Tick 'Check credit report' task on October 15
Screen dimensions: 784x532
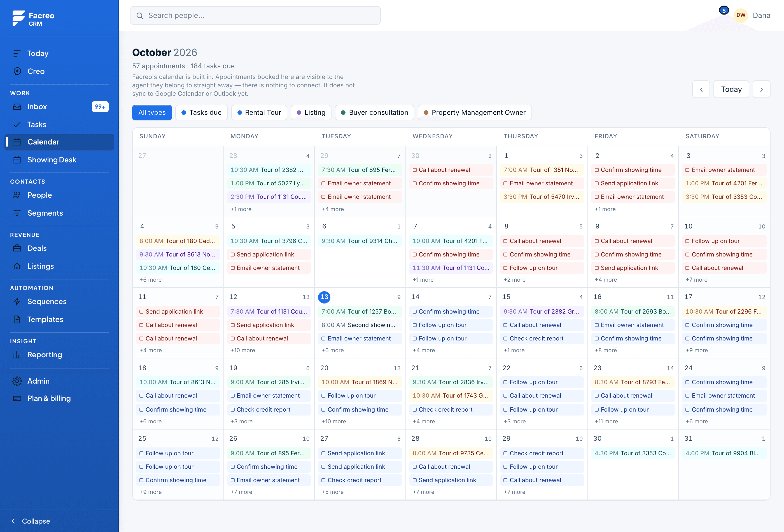505,339
